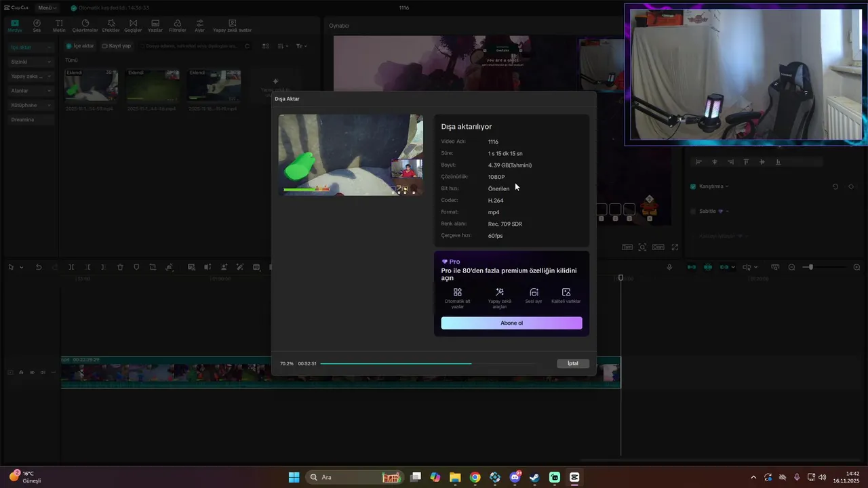Click the İçe aktar import button
This screenshot has width=868, height=488.
[80, 46]
